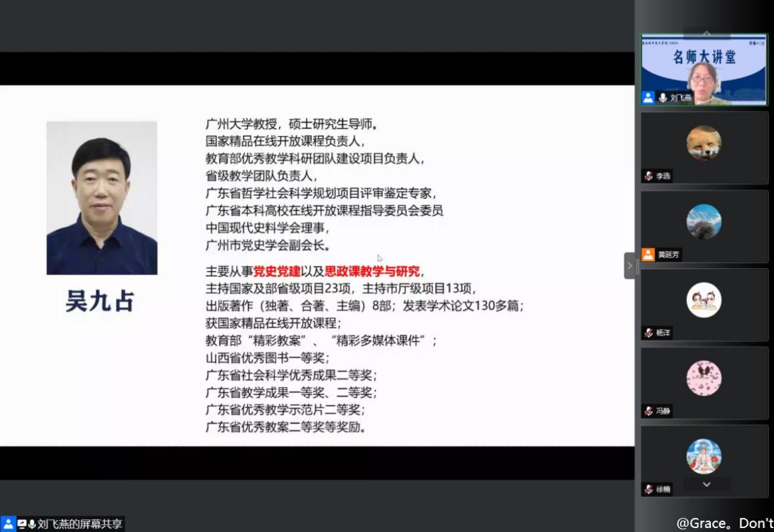Click 徐楠's muted microphone icon

click(x=649, y=489)
